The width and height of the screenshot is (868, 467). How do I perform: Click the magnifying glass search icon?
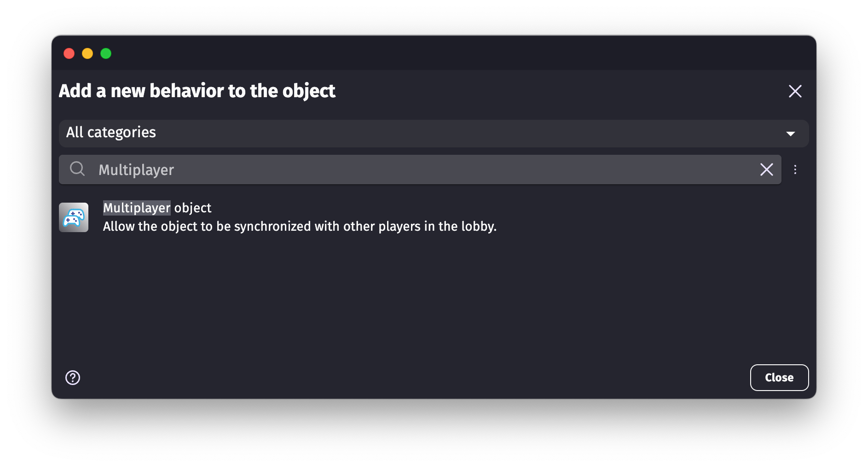pos(77,169)
